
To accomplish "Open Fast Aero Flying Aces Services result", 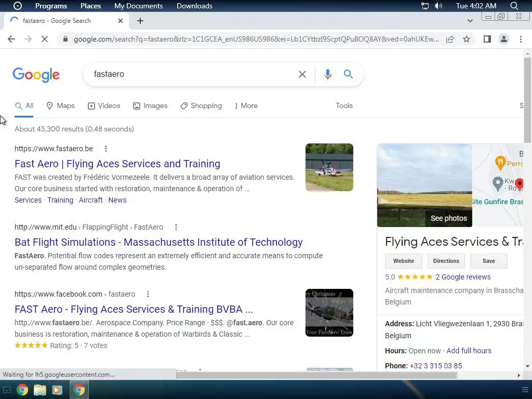I will (117, 164).
